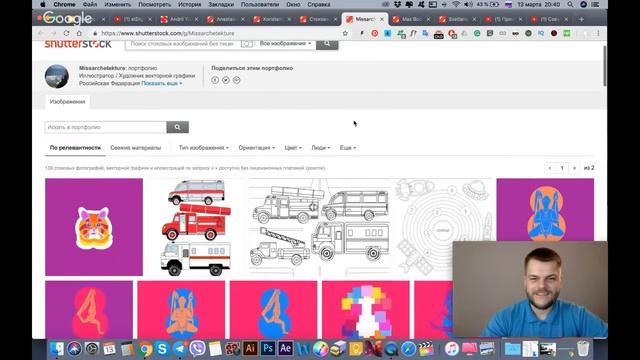Open a new browser tab

581,19
